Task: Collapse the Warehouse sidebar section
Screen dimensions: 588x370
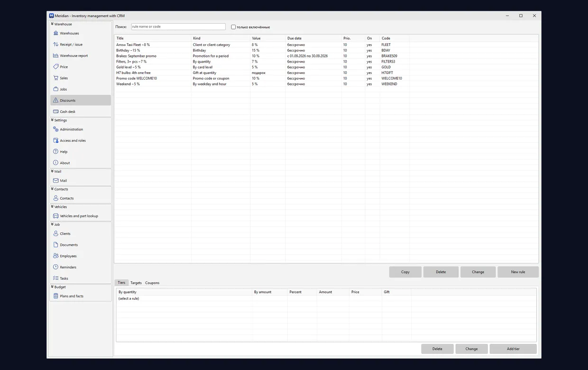Action: (x=52, y=24)
